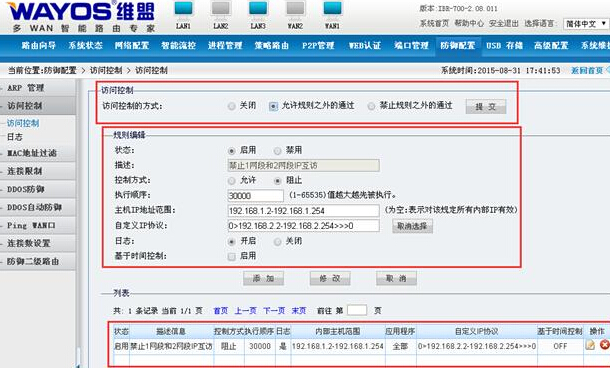Viewport: 610px width, 368px height.
Task: Choose 允许 as control method
Action: pos(232,180)
